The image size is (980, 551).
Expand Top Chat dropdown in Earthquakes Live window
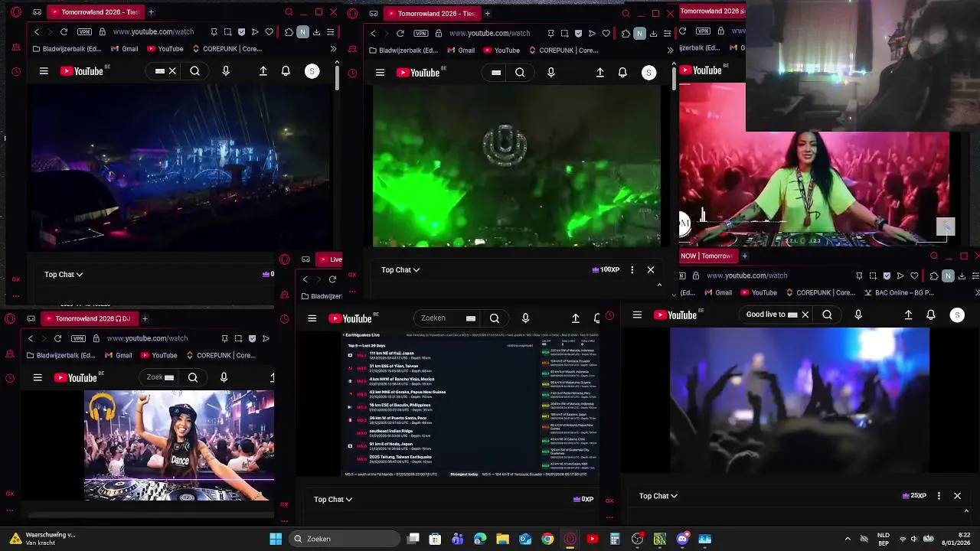tap(333, 500)
